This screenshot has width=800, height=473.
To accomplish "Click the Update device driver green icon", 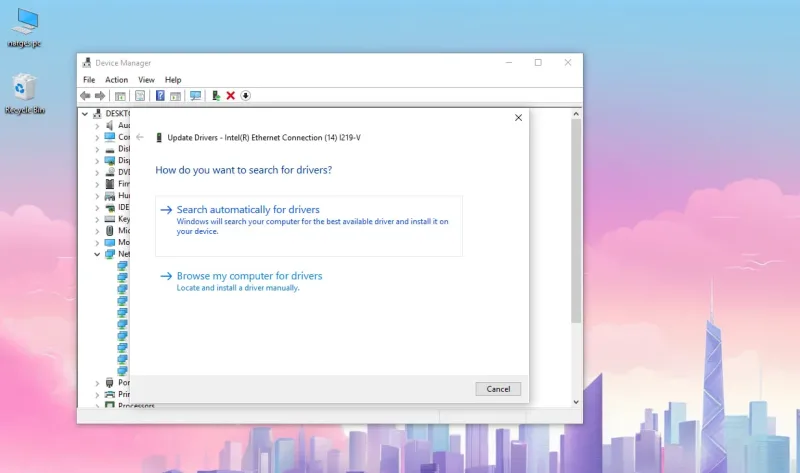I will (216, 96).
